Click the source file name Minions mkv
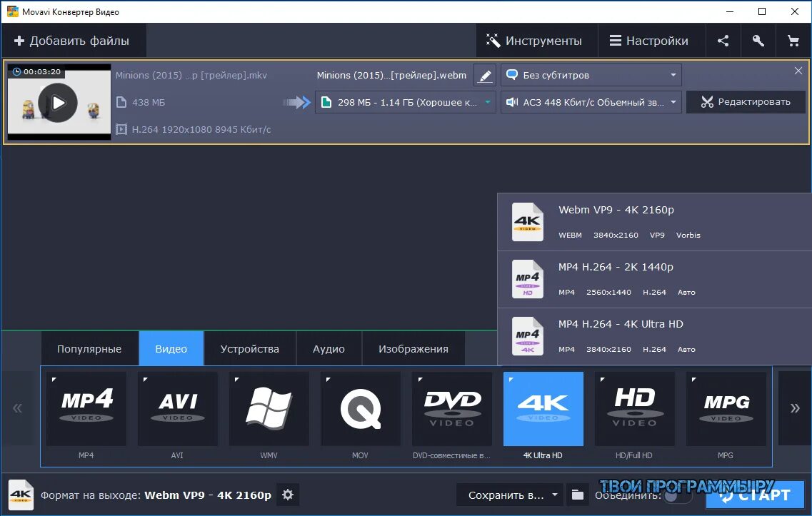The height and width of the screenshot is (516, 812). pyautogui.click(x=191, y=76)
